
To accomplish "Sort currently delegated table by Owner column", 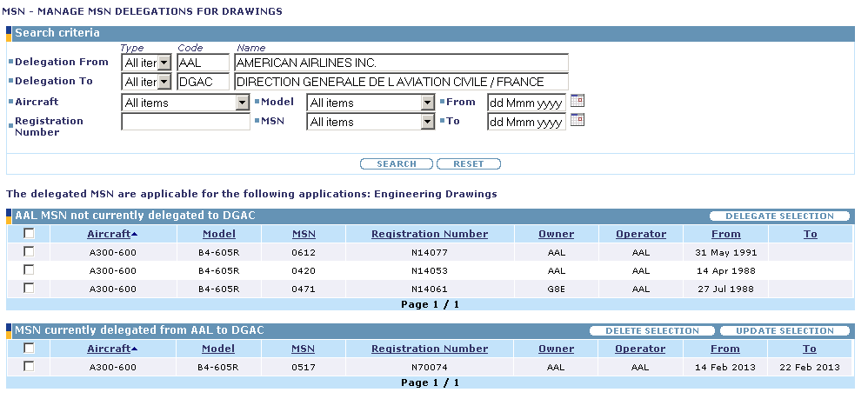I will [556, 349].
